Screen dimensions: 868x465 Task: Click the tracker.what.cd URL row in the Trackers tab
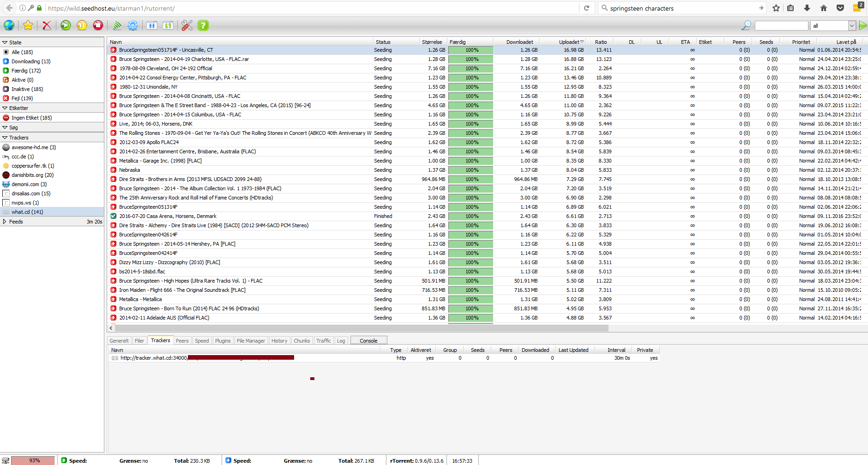pyautogui.click(x=383, y=358)
